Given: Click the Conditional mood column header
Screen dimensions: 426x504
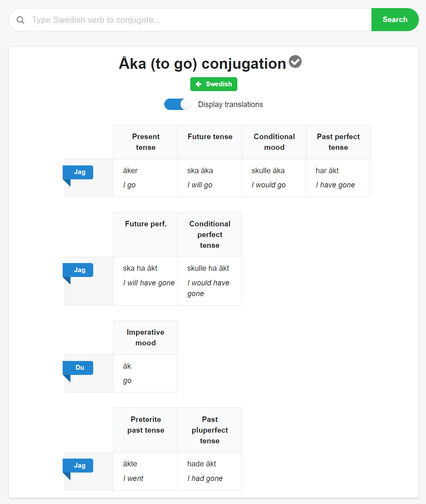Looking at the screenshot, I should pyautogui.click(x=274, y=142).
